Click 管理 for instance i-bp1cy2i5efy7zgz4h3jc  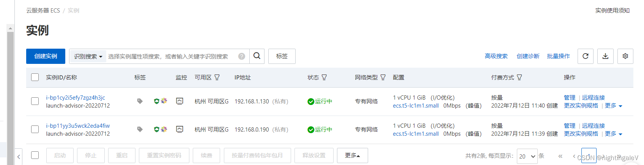570,98
